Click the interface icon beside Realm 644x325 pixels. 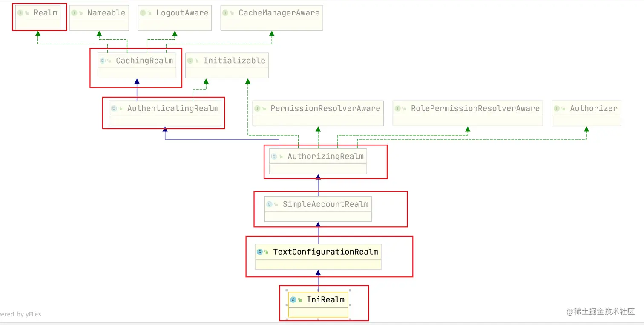click(x=20, y=13)
